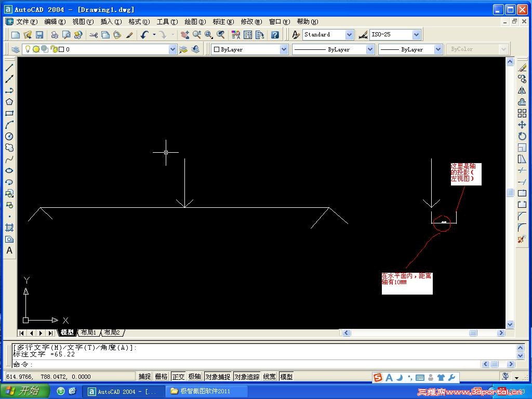Toggle 栅格 grid display in status bar

point(161,377)
